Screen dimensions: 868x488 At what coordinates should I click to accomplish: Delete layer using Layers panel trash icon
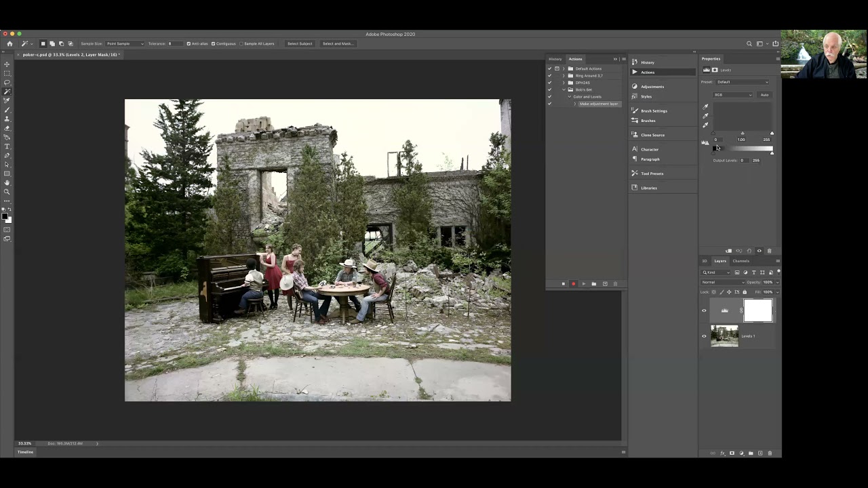pyautogui.click(x=770, y=453)
